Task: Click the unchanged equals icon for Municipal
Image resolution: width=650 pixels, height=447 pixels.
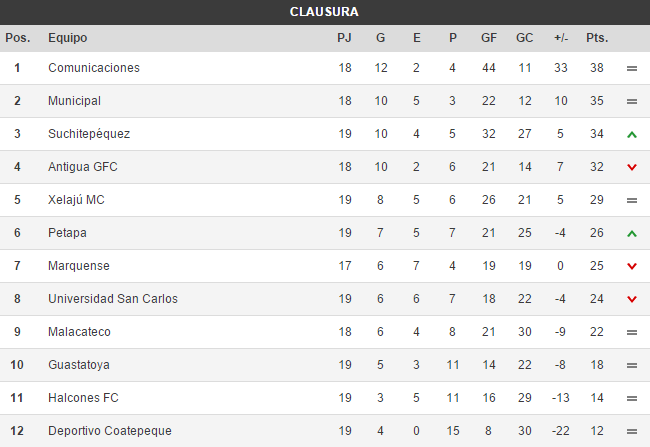Action: click(x=631, y=101)
